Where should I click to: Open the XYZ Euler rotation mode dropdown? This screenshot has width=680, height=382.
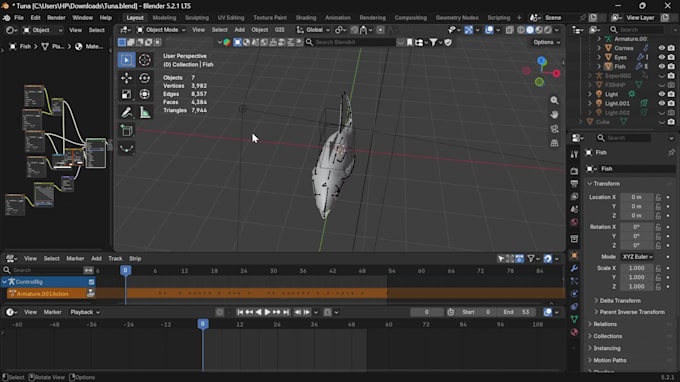pos(637,257)
